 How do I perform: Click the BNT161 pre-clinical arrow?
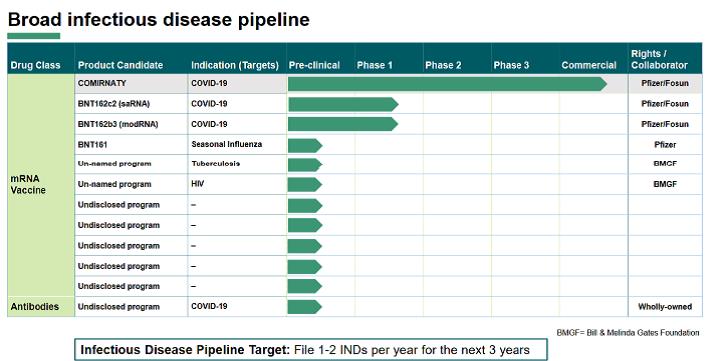click(305, 145)
